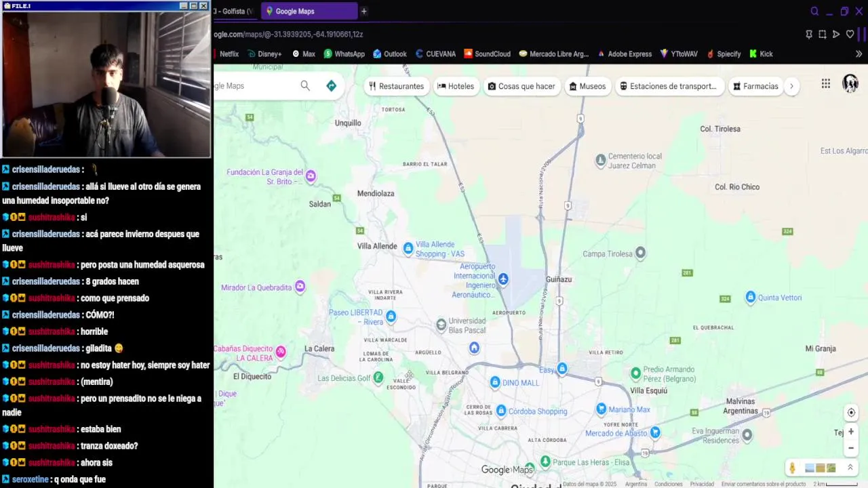Zoom in on the map
868x488 pixels.
click(851, 431)
